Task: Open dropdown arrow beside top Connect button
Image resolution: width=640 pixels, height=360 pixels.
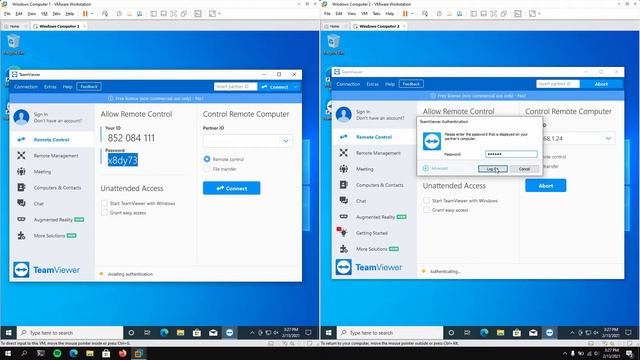Action: pyautogui.click(x=296, y=87)
